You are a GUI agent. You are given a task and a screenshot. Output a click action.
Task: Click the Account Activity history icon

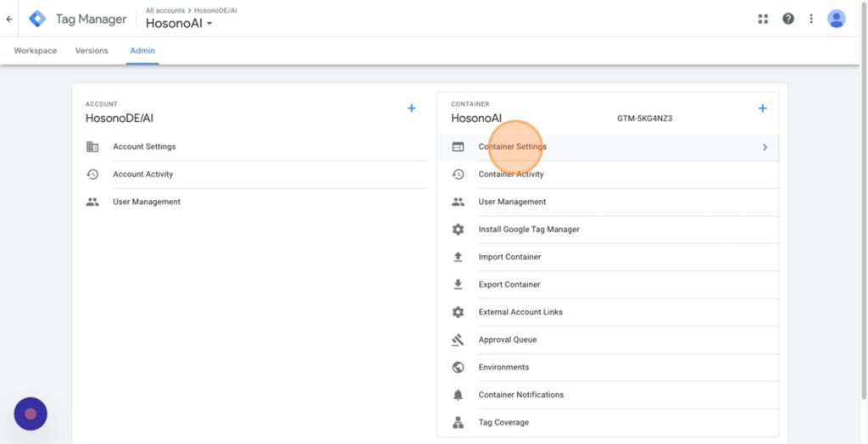coord(92,175)
